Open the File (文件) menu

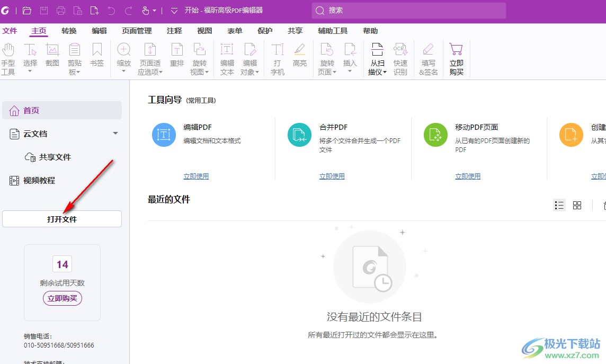pos(10,31)
